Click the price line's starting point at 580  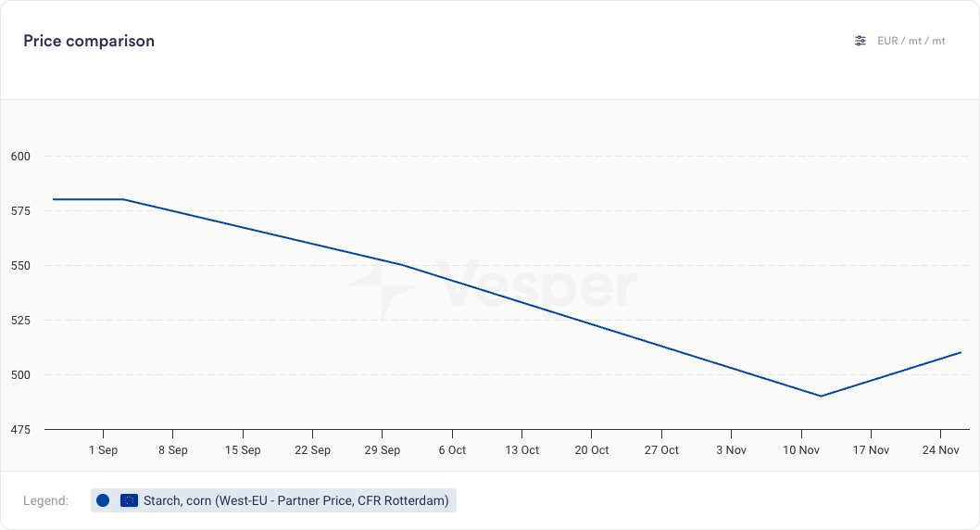point(54,199)
